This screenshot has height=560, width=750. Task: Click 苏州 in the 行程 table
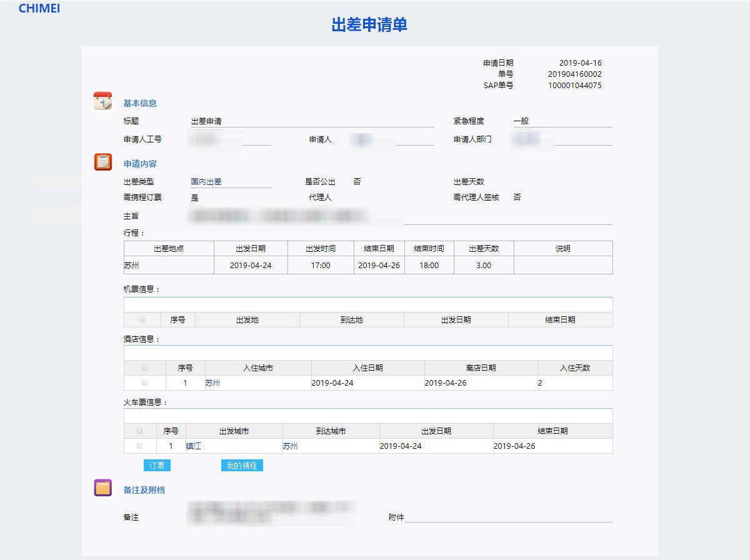point(169,265)
